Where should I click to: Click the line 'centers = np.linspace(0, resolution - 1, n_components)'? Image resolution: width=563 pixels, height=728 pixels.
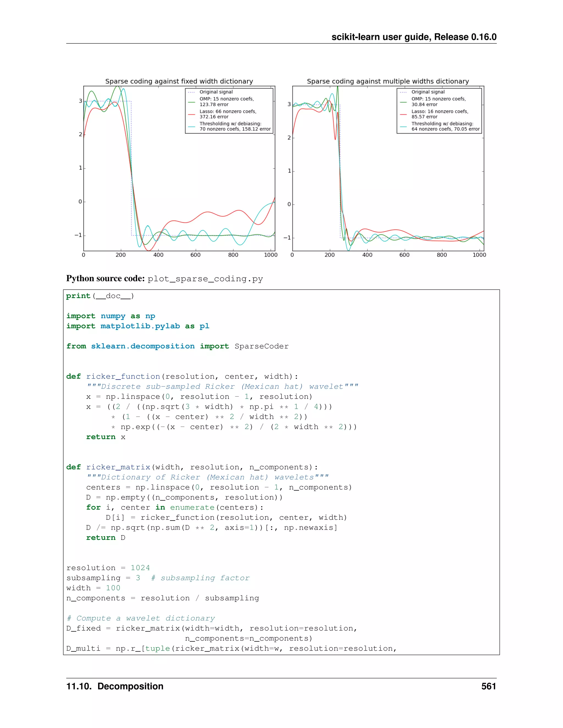pyautogui.click(x=219, y=487)
